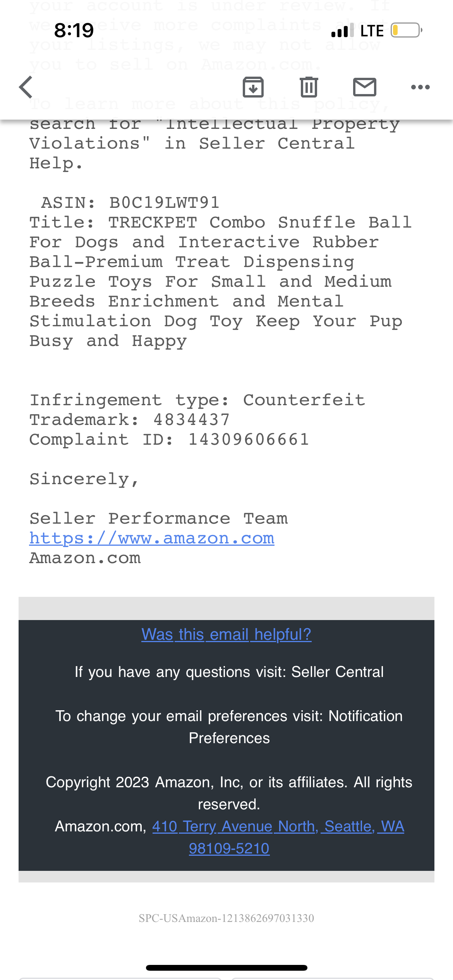Screen dimensions: 453x980
Task: Open the three-dot more options menu
Action: click(420, 87)
